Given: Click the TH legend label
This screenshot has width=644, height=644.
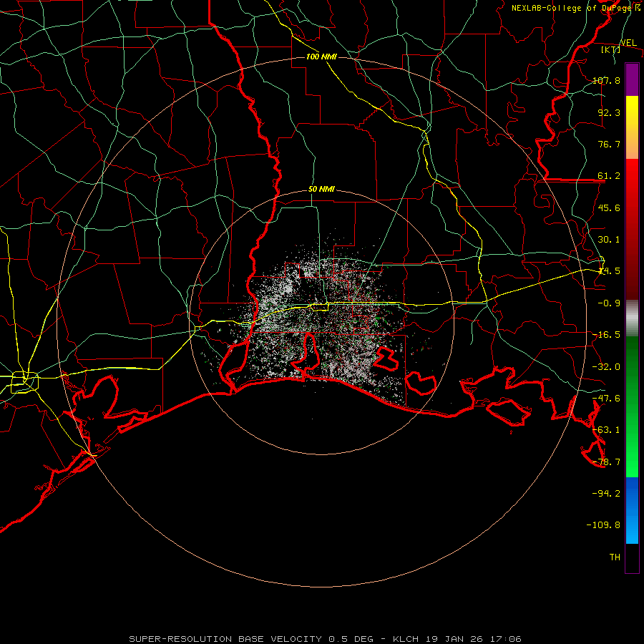Looking at the screenshot, I should [x=615, y=557].
